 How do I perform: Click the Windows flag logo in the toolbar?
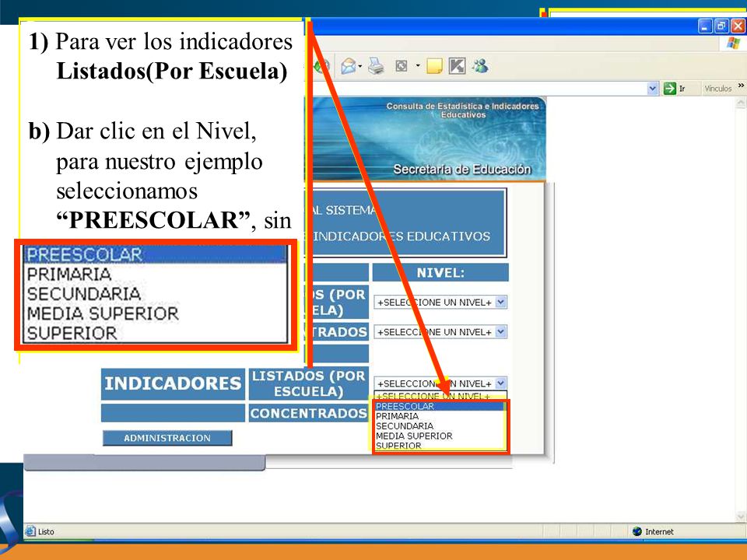[734, 44]
